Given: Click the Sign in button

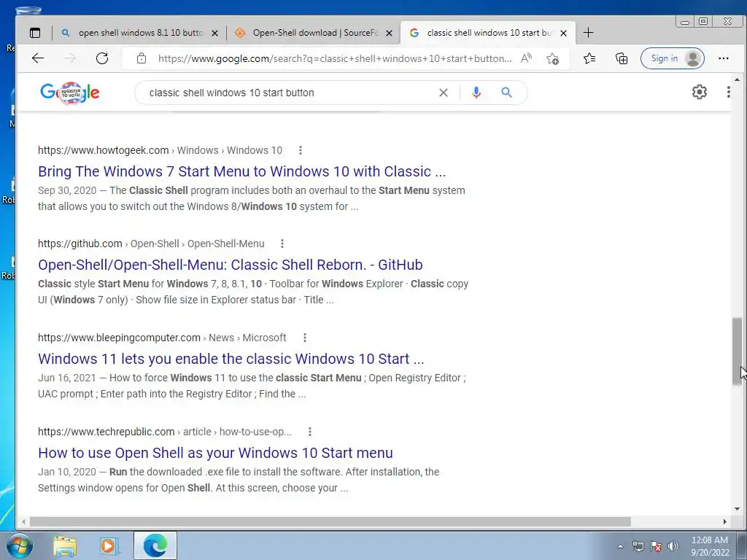Looking at the screenshot, I should [x=672, y=58].
